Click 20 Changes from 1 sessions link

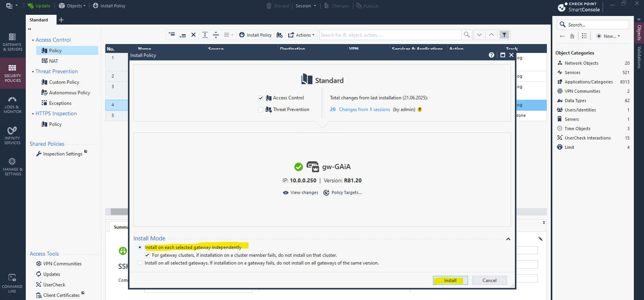tap(360, 109)
